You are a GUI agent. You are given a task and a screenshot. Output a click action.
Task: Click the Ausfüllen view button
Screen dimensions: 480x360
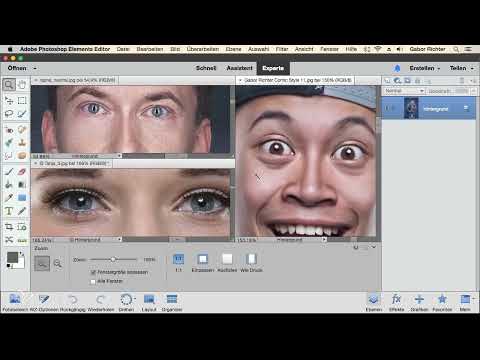point(227,263)
